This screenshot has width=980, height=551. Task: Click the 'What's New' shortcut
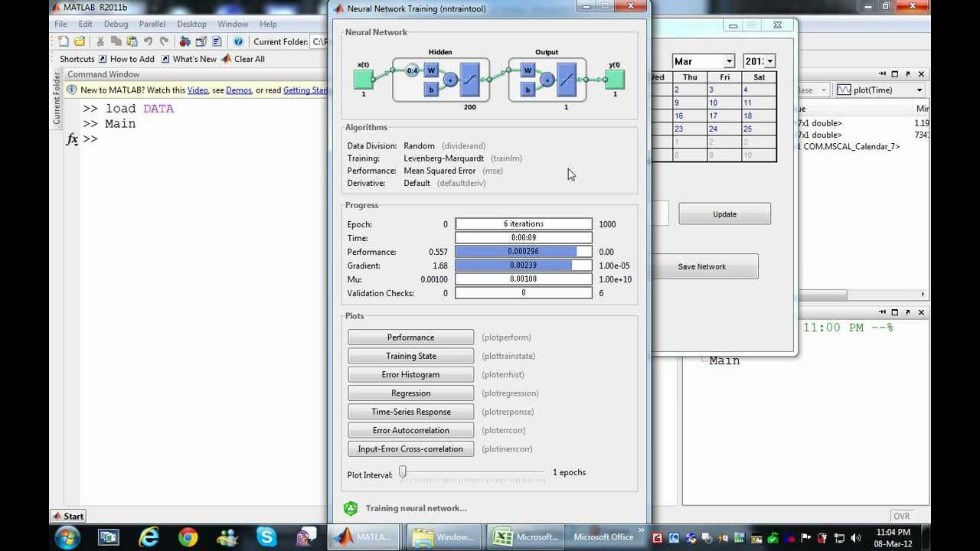(189, 59)
